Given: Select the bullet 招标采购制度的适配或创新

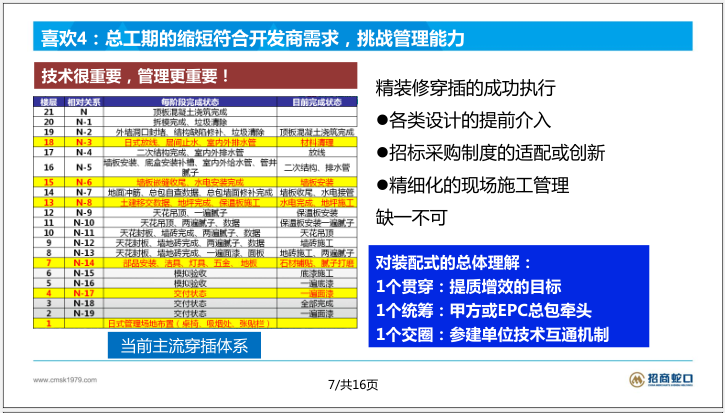Looking at the screenshot, I should [x=490, y=152].
